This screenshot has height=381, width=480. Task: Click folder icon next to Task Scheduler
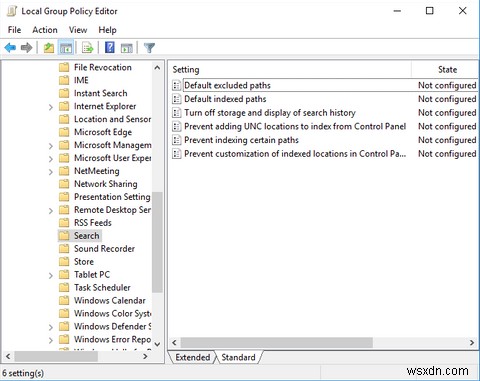[64, 288]
